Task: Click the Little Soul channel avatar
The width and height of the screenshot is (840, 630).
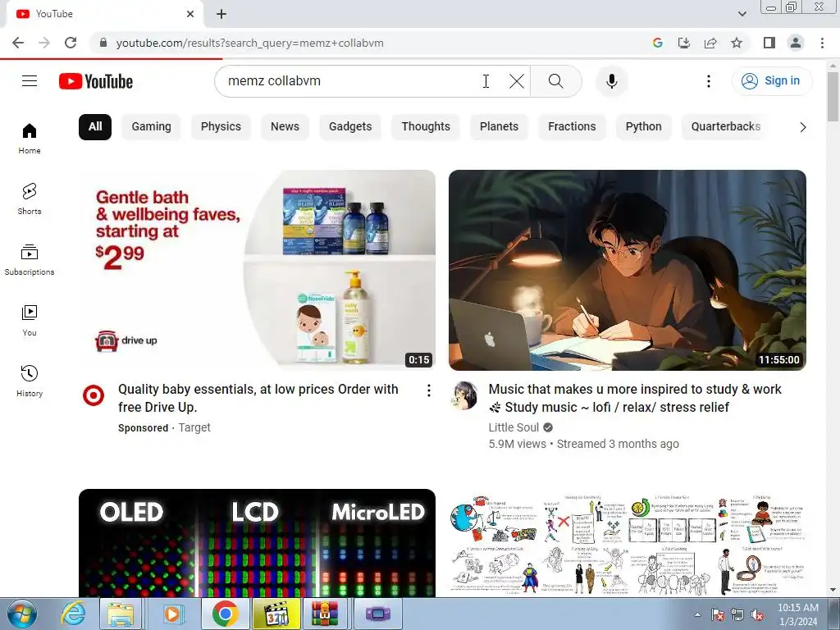Action: pyautogui.click(x=464, y=396)
